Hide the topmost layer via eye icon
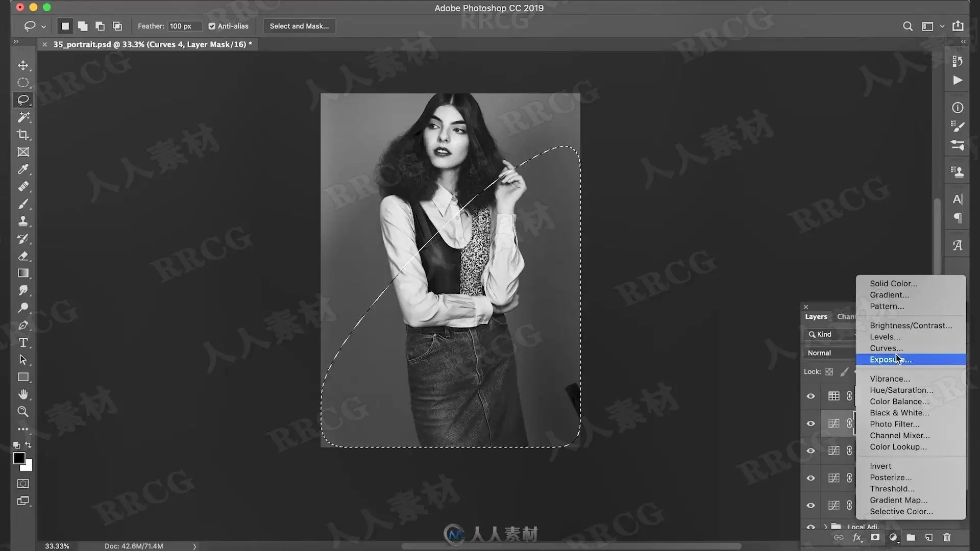Screen dimensions: 980x551 (811, 396)
